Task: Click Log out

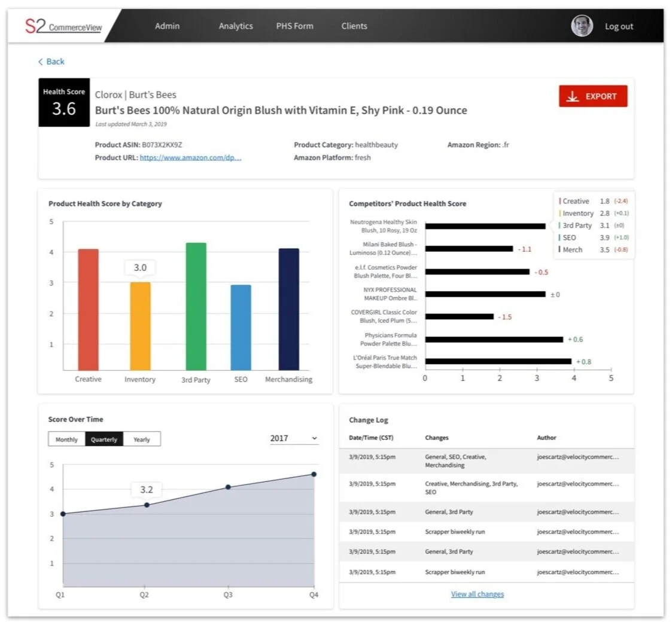Action: [x=619, y=26]
